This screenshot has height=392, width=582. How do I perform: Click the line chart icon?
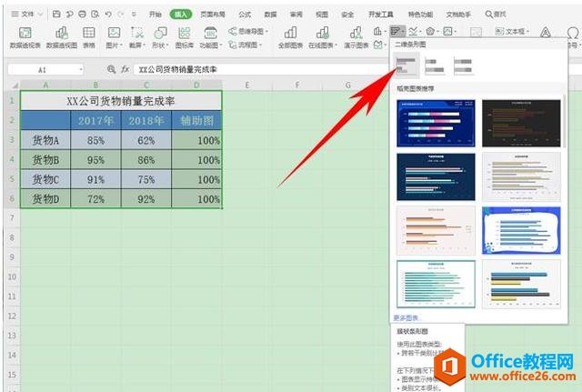click(415, 32)
